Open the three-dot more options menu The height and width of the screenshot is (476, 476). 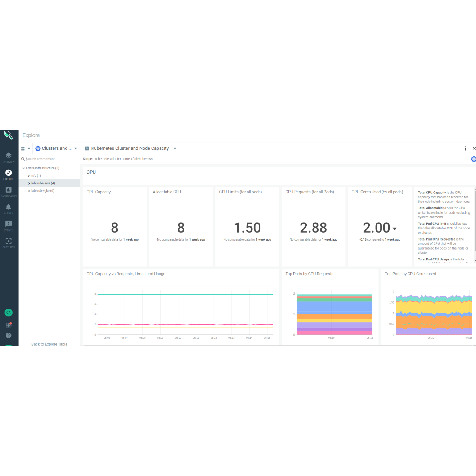tap(465, 148)
